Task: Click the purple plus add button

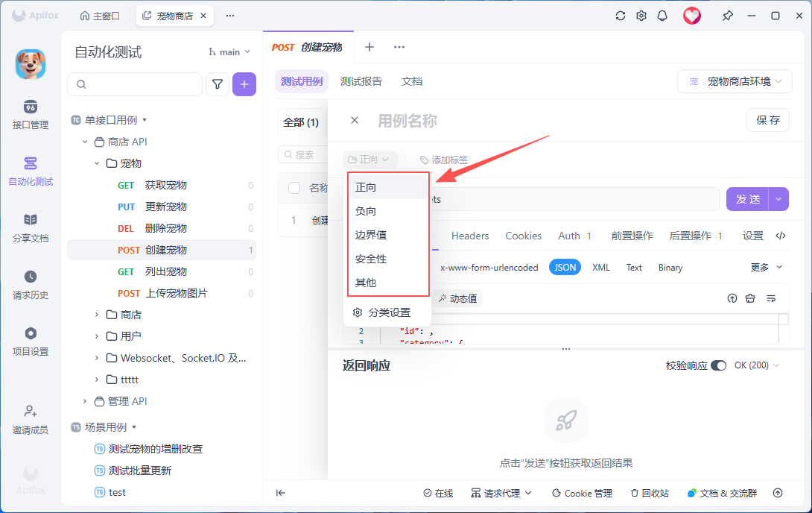Action: (x=244, y=84)
